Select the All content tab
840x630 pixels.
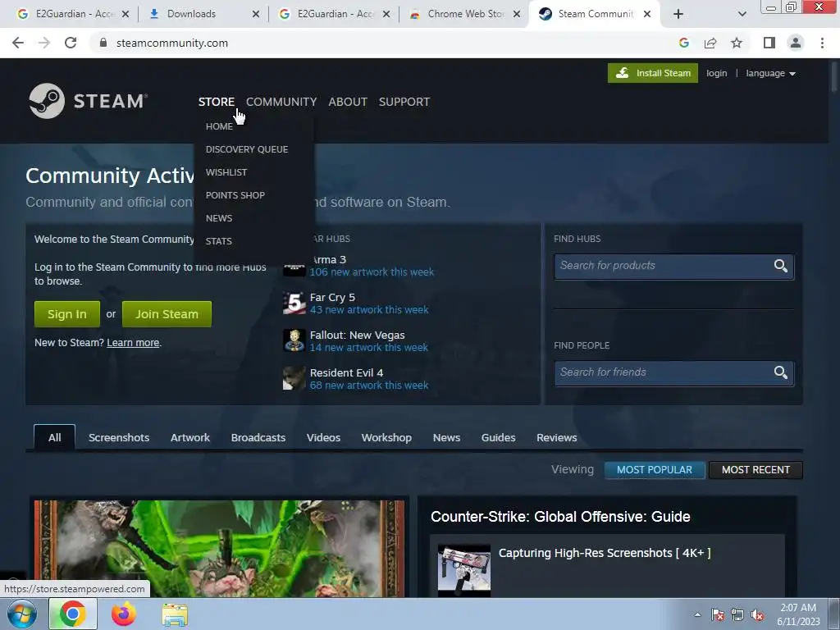55,437
